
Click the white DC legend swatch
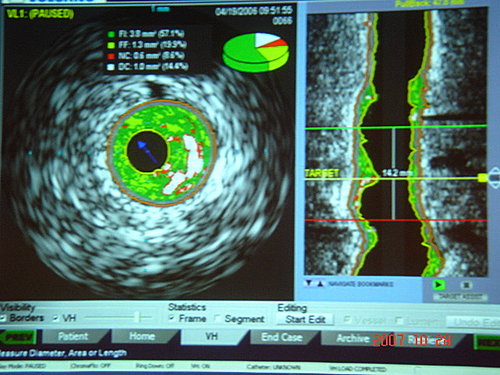point(111,67)
